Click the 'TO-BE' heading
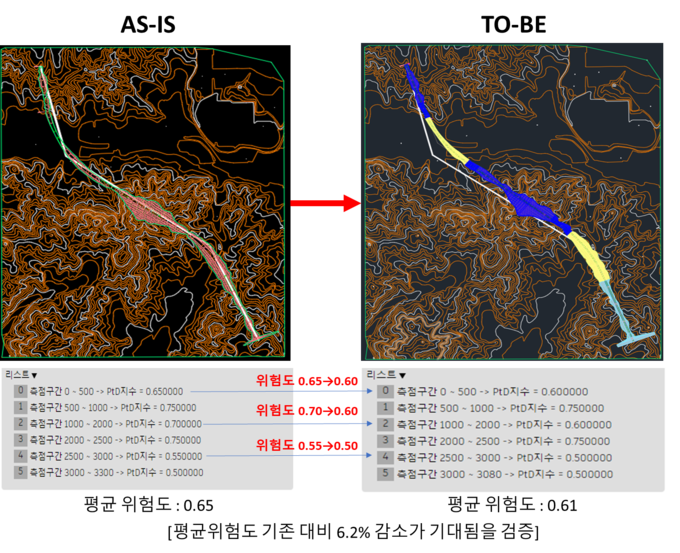 coord(513,24)
